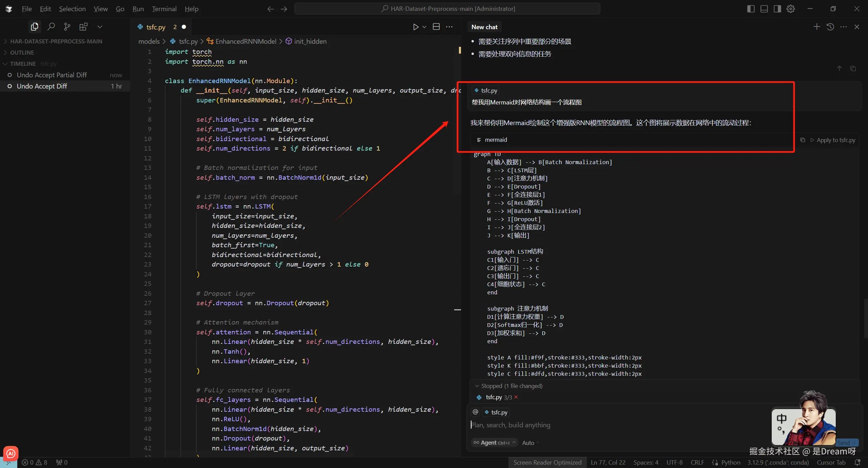Copy the mermaid code block

tap(803, 140)
